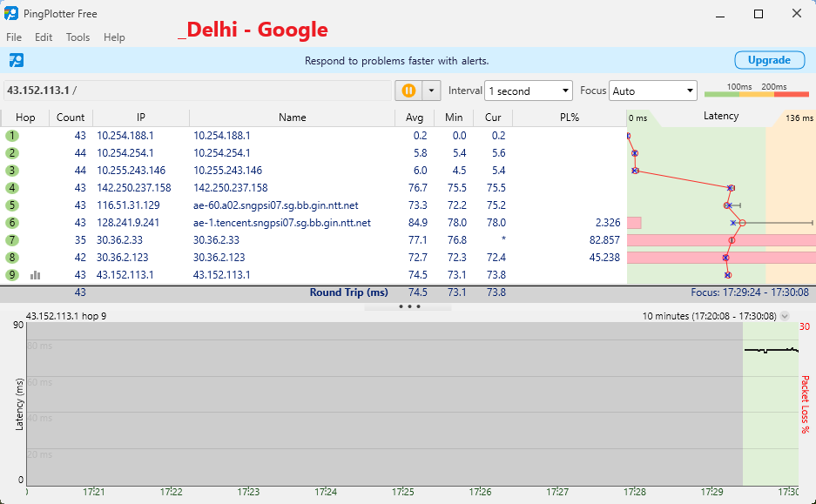Select hop 9 green circle
This screenshot has width=816, height=504.
pyautogui.click(x=12, y=274)
